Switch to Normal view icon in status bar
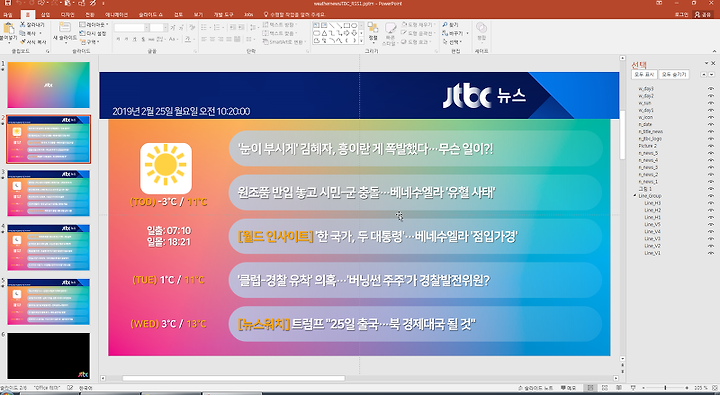Screen dimensions: 720x395 (x=591, y=388)
